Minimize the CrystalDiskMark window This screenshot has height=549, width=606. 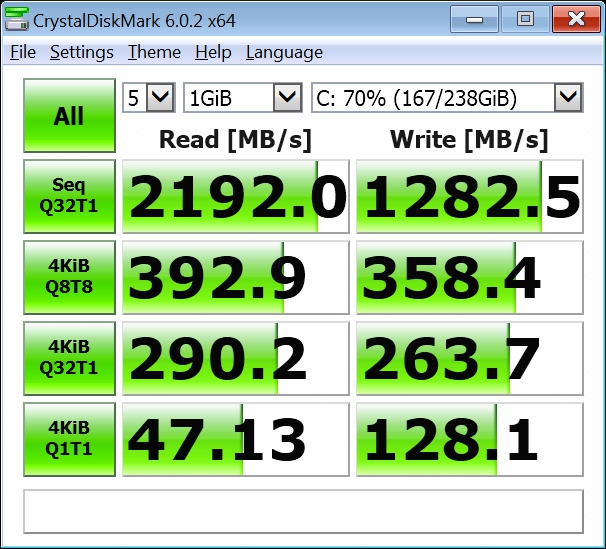(474, 19)
